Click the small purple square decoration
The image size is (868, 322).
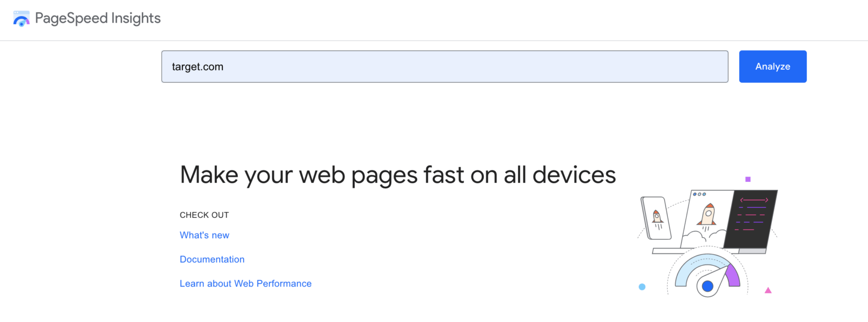(x=748, y=179)
